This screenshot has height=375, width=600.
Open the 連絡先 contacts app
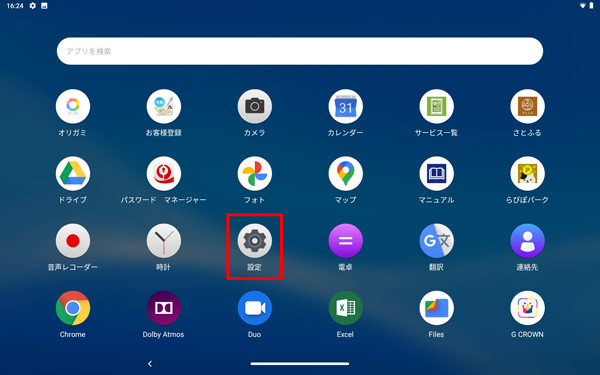tap(528, 241)
